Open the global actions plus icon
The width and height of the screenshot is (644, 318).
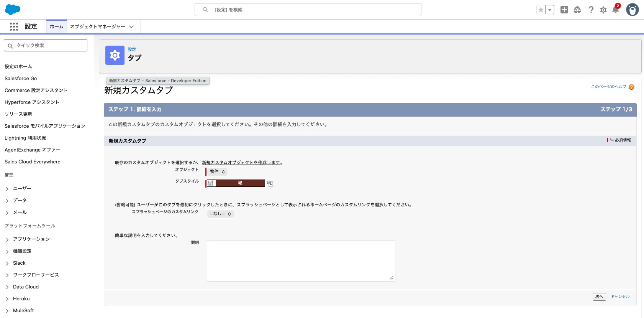click(564, 10)
